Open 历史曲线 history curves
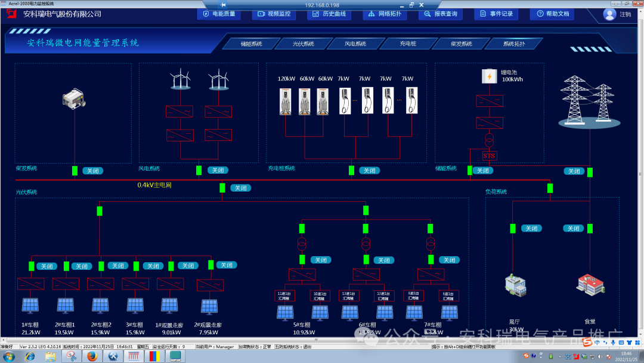This screenshot has height=363, width=644. [x=329, y=14]
